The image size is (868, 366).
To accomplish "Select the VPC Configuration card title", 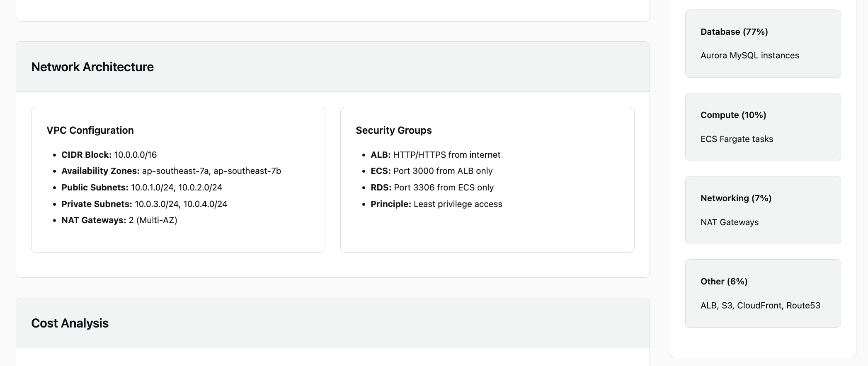I will coord(90,130).
